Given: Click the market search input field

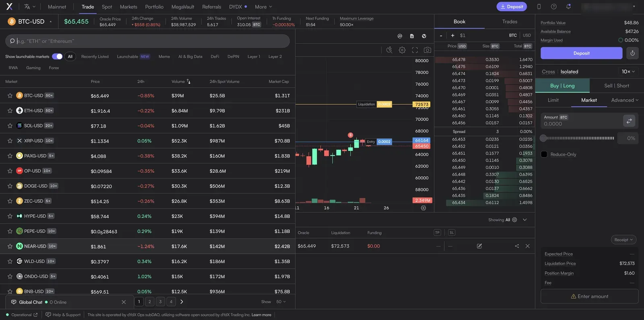Looking at the screenshot, I should coord(147,41).
